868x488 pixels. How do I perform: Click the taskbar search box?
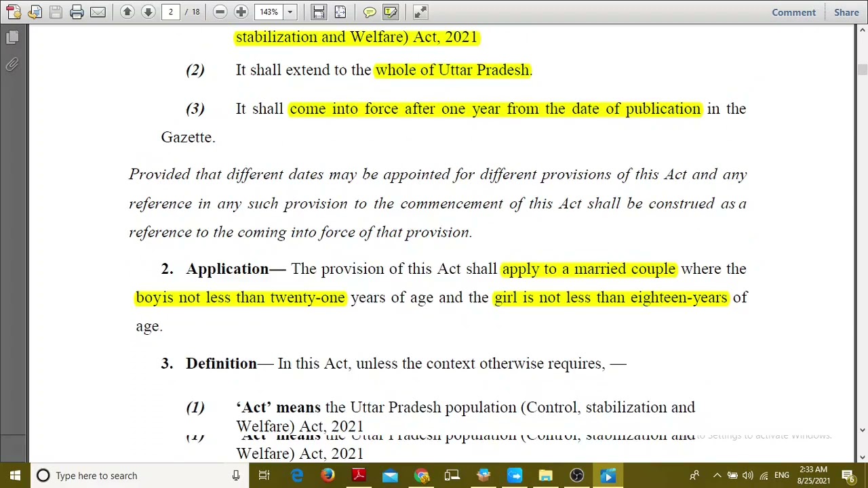tap(139, 475)
